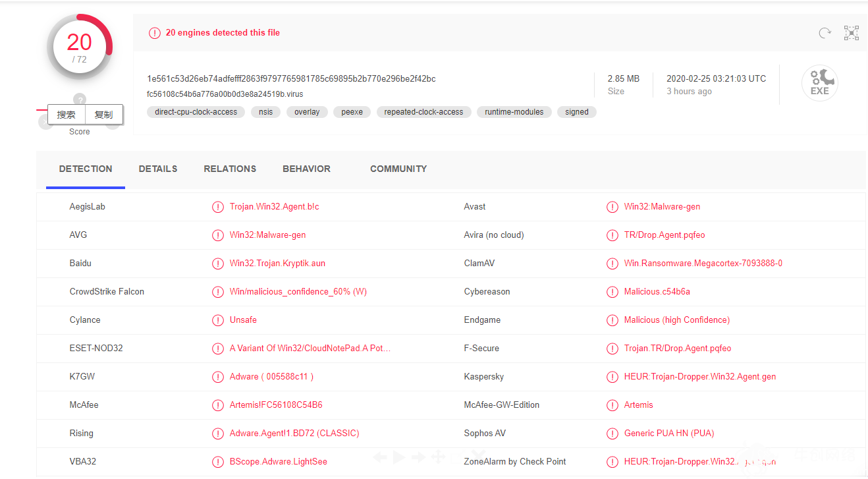This screenshot has height=479, width=868.
Task: Click the warning icon in AVG row
Action: (x=218, y=235)
